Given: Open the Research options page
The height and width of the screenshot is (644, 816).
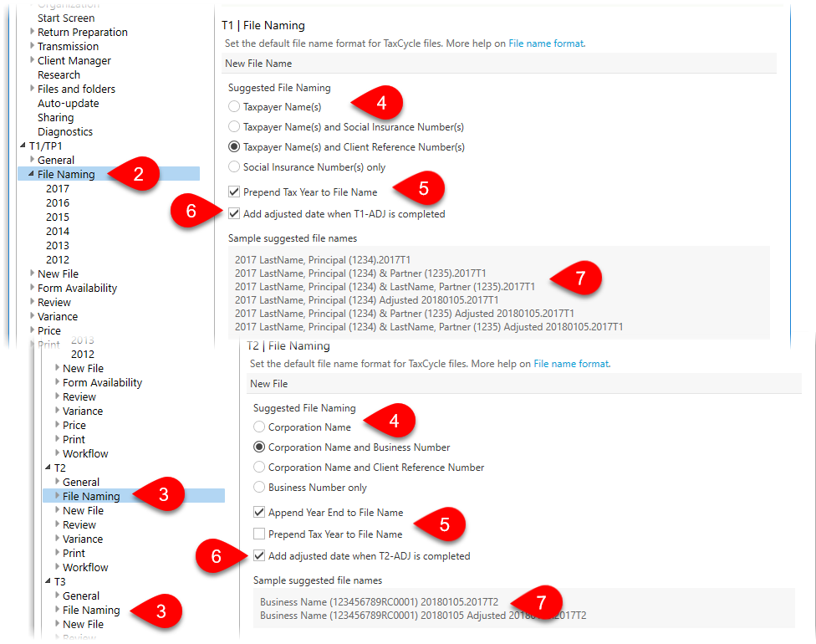Looking at the screenshot, I should (59, 74).
